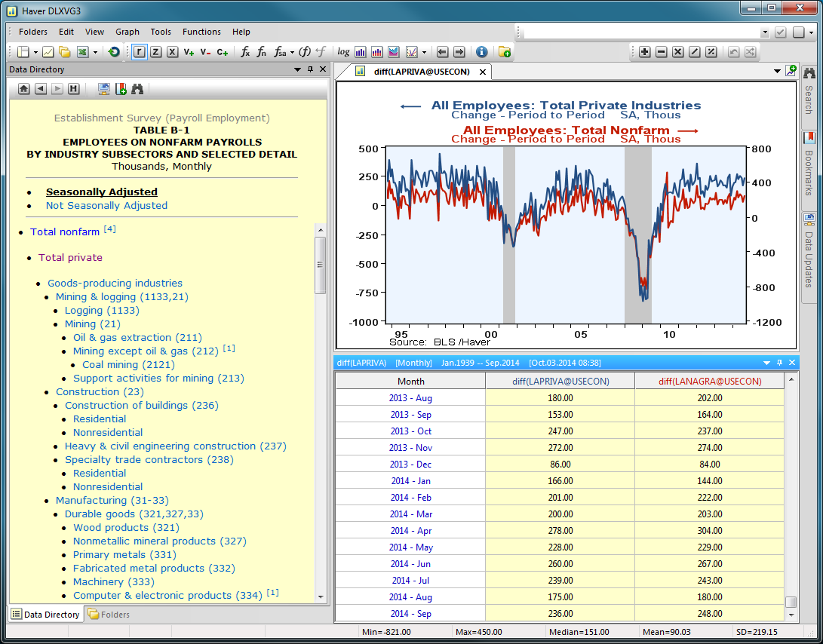Click into the empty input box at the top right
The image size is (823, 644).
642,32
